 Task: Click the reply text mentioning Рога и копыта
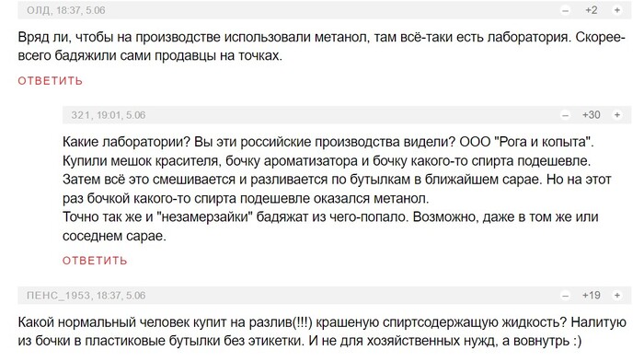click(328, 142)
